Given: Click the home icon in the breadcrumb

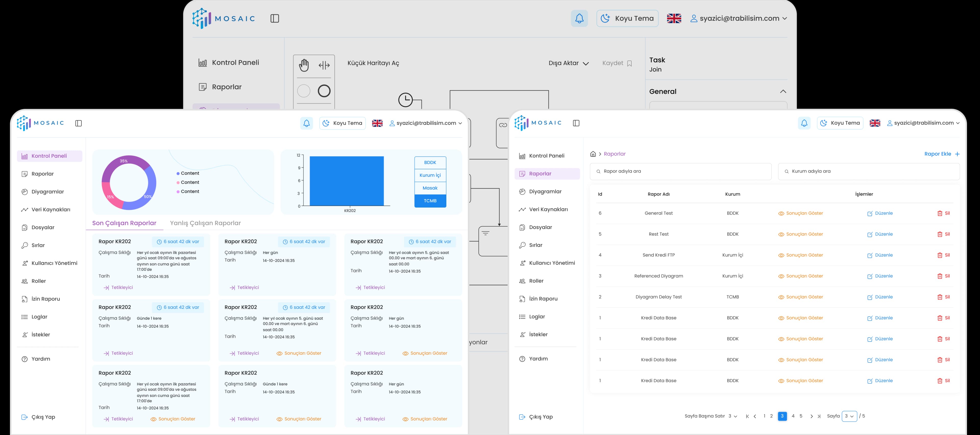Looking at the screenshot, I should click(x=593, y=154).
